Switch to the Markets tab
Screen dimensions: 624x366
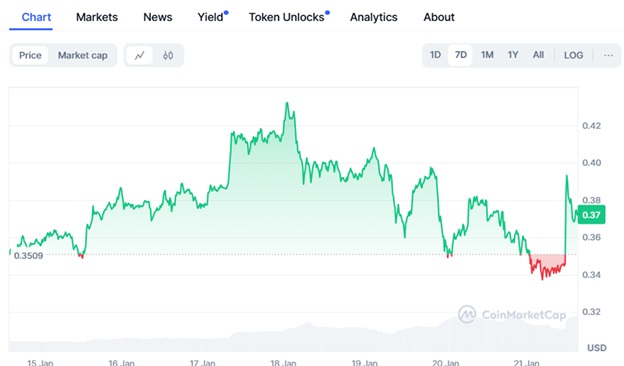point(97,17)
